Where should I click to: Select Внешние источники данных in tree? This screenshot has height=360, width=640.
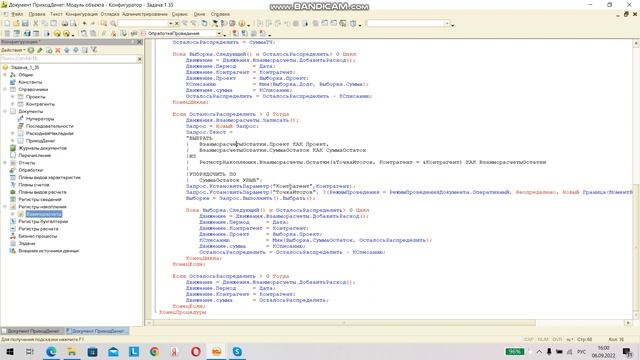(x=49, y=251)
